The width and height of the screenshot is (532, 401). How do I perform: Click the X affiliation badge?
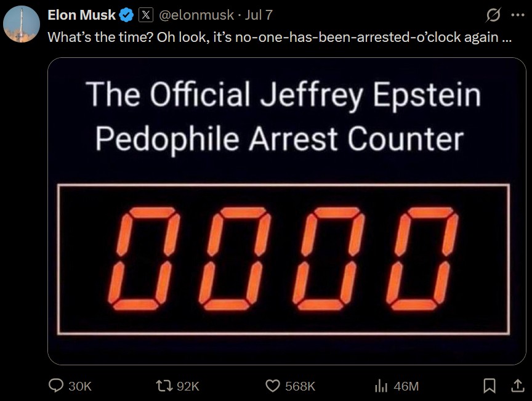(146, 15)
